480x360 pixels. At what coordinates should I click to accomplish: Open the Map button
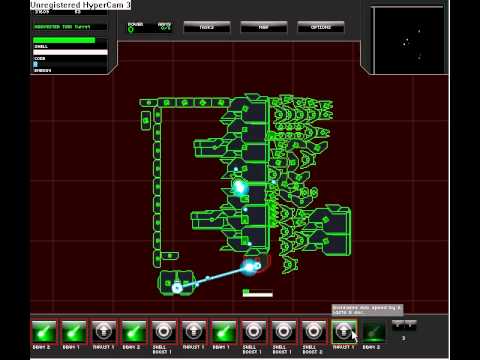(x=263, y=27)
